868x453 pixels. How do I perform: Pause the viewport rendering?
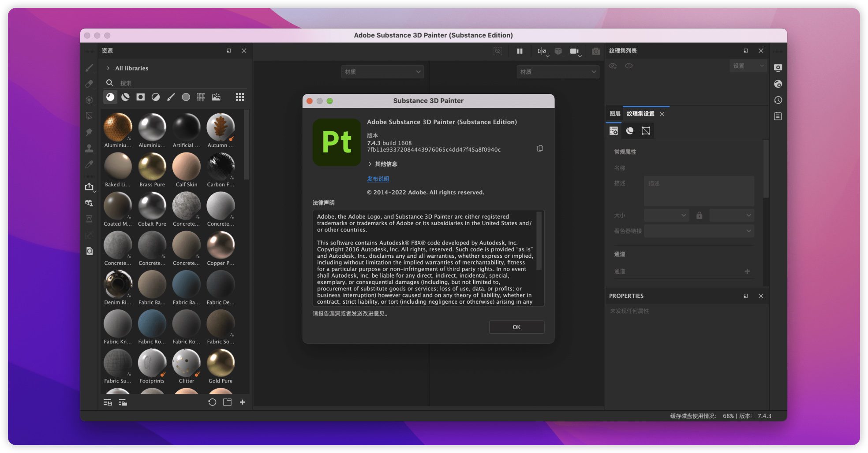520,51
